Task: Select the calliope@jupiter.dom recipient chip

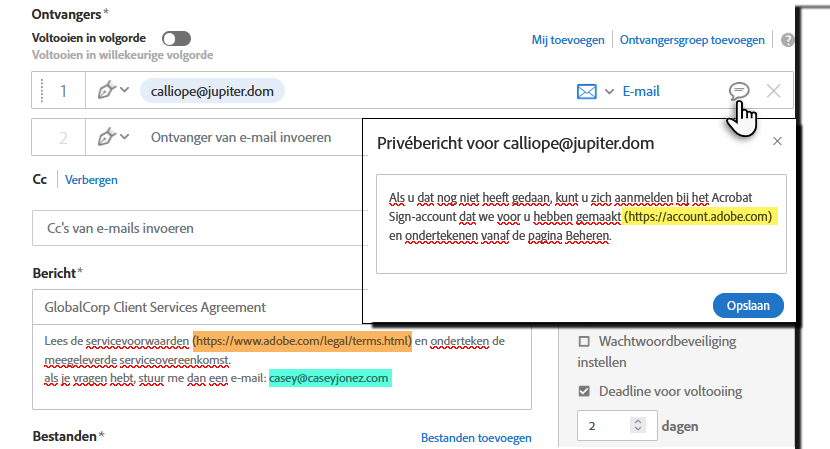Action: click(x=212, y=91)
